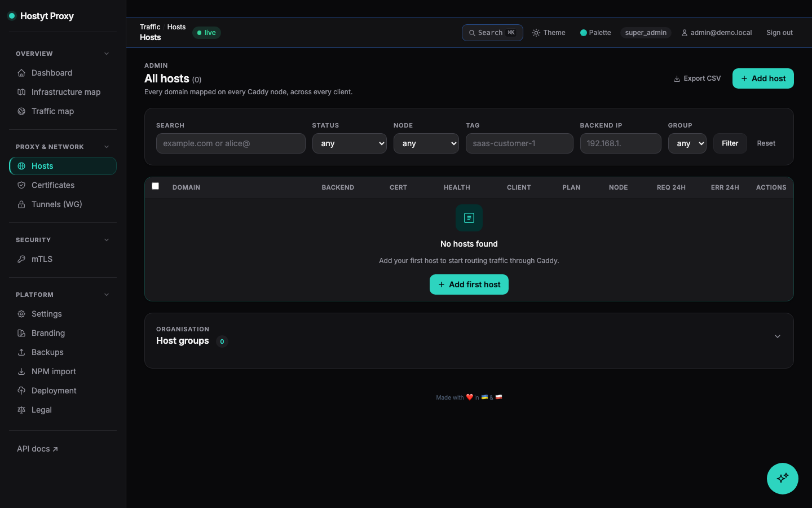
Task: Click the Domain column header
Action: pyautogui.click(x=186, y=187)
